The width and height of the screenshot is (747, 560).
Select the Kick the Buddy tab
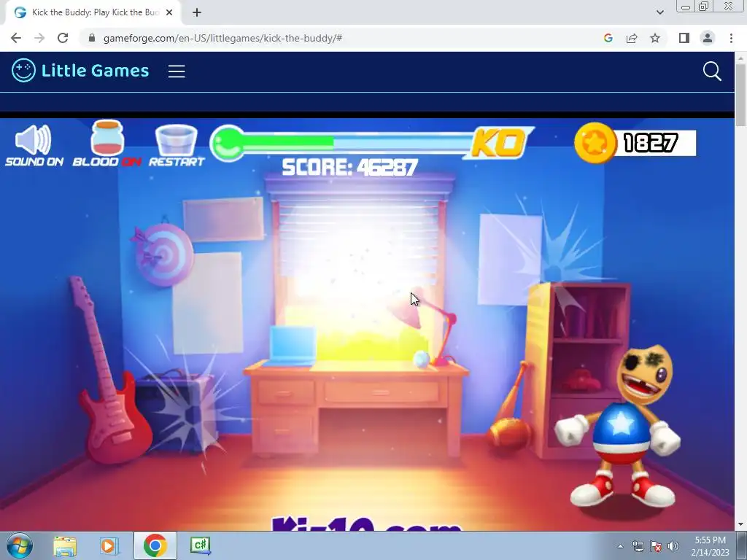[93, 12]
